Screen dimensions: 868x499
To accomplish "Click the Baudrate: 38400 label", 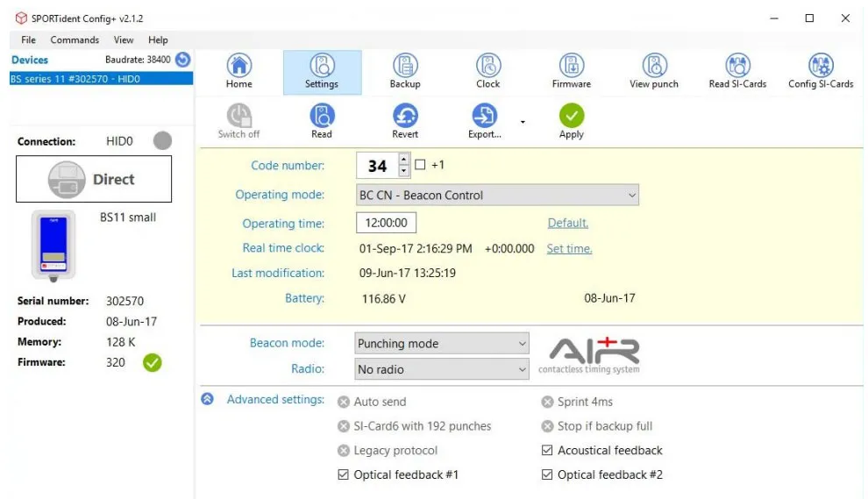I will [x=138, y=60].
